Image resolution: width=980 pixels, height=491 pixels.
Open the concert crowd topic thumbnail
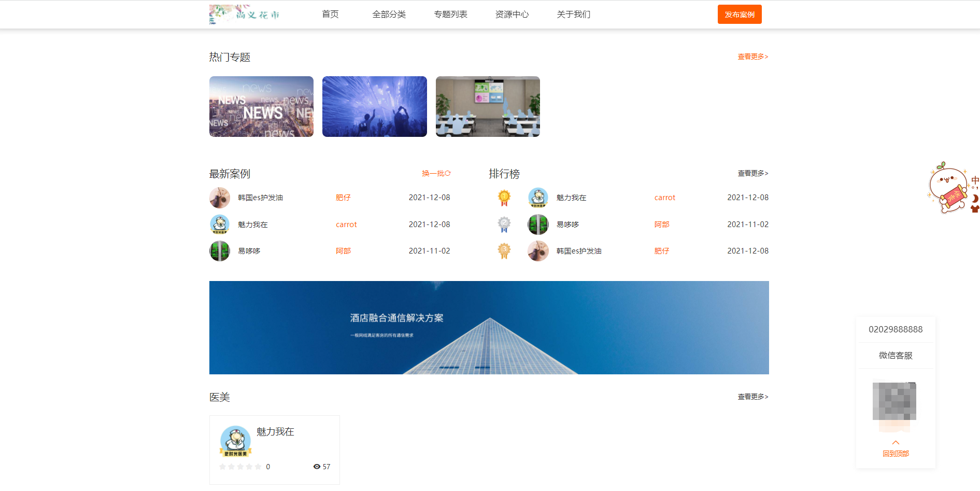coord(374,107)
